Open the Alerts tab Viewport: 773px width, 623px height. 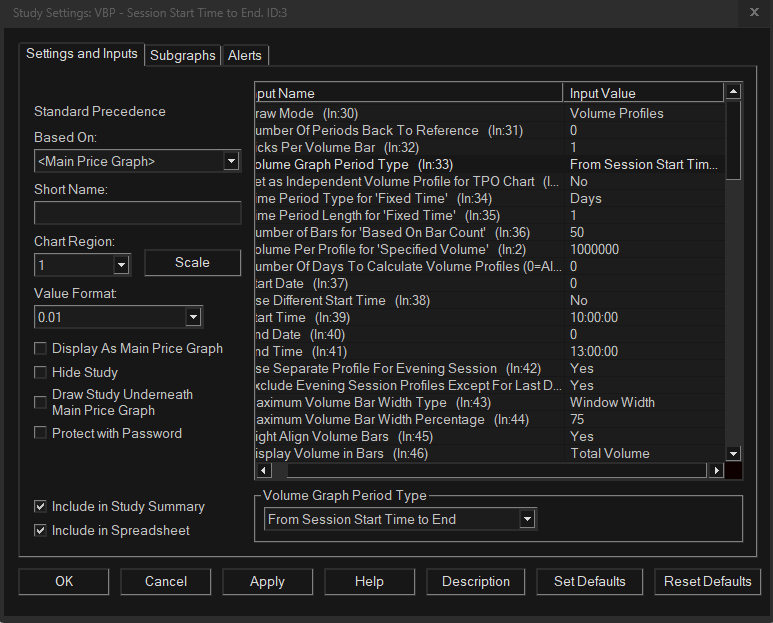point(246,55)
